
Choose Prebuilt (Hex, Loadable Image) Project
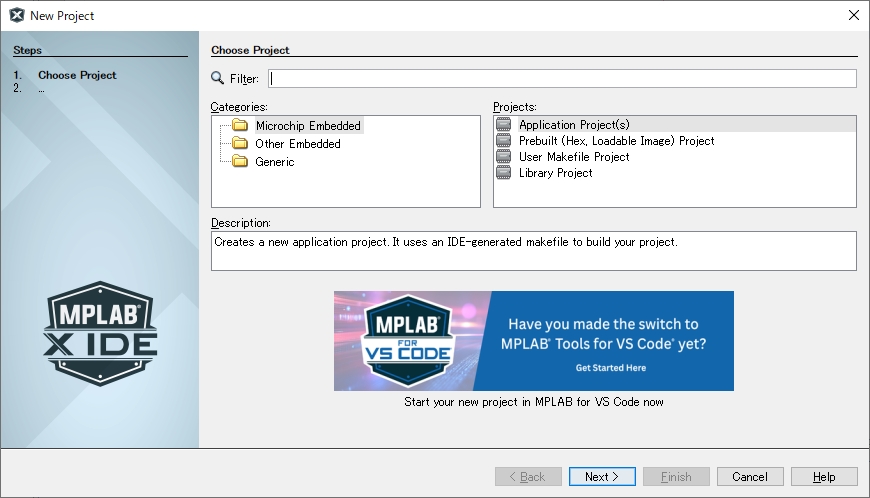pos(616,141)
